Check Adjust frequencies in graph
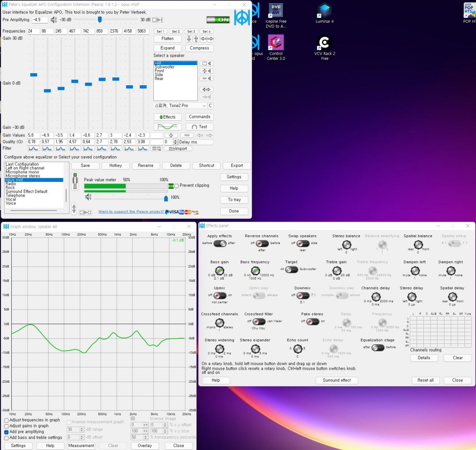 pos(6,420)
